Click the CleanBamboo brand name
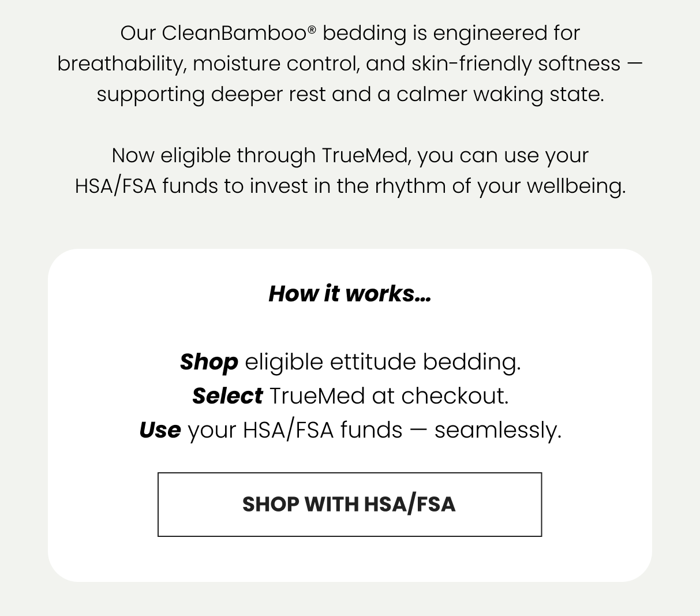 pyautogui.click(x=234, y=33)
